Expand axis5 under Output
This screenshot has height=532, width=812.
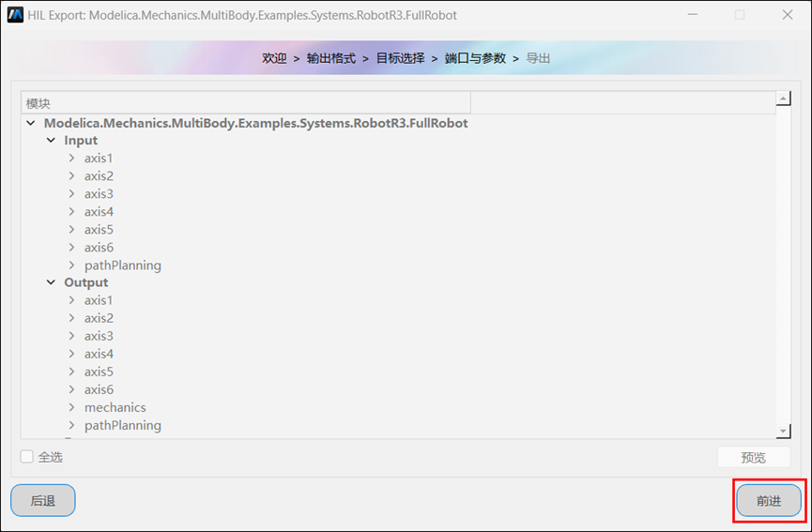tap(71, 372)
